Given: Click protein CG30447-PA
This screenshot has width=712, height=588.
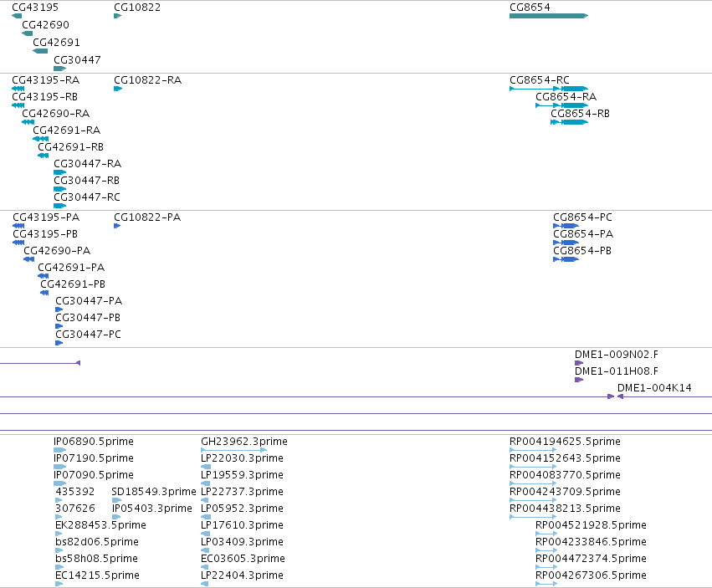Looking at the screenshot, I should point(89,300).
